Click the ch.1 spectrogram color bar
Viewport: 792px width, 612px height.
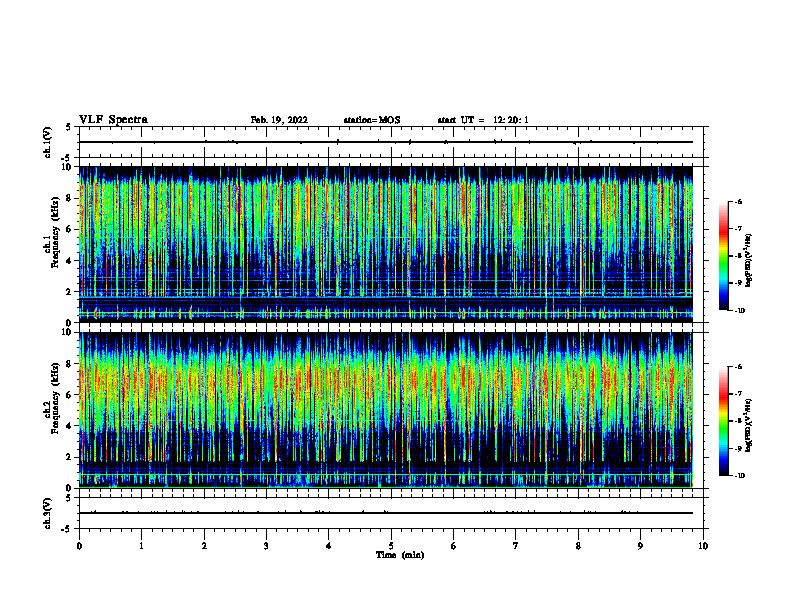[723, 256]
